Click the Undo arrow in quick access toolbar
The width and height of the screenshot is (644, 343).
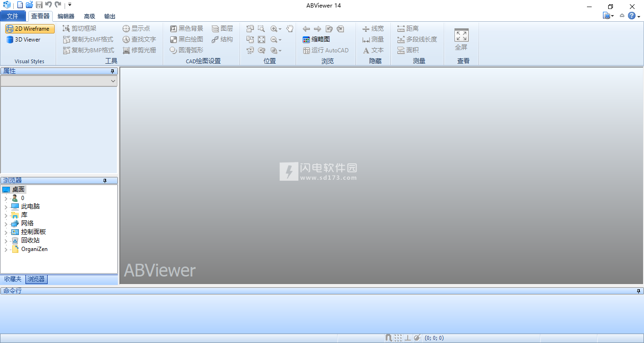[x=49, y=5]
